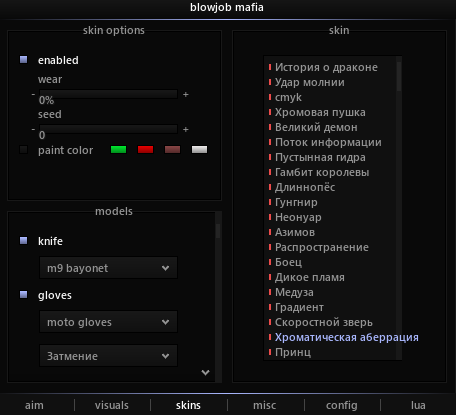Select skin Хромовая пушка
The image size is (456, 415).
tap(320, 112)
